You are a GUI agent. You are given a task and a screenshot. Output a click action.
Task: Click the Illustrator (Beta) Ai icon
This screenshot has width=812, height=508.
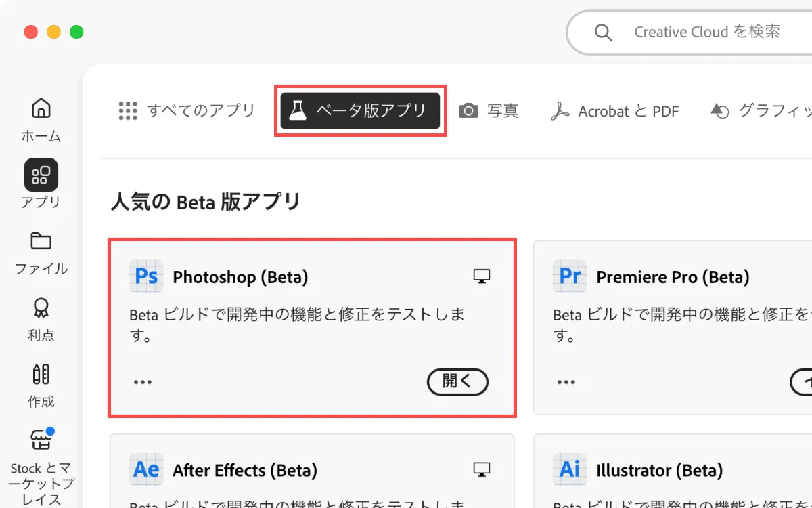click(x=570, y=470)
